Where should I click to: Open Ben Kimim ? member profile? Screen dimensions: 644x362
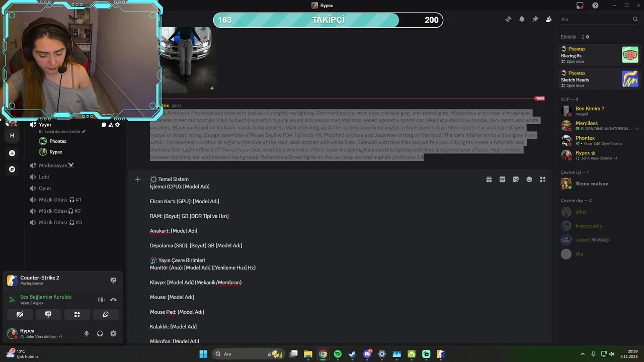pyautogui.click(x=599, y=111)
